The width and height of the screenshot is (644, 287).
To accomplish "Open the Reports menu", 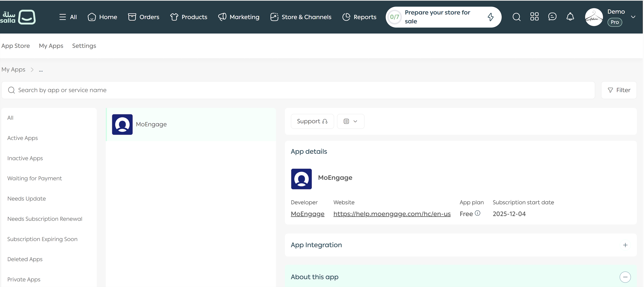I will point(359,17).
